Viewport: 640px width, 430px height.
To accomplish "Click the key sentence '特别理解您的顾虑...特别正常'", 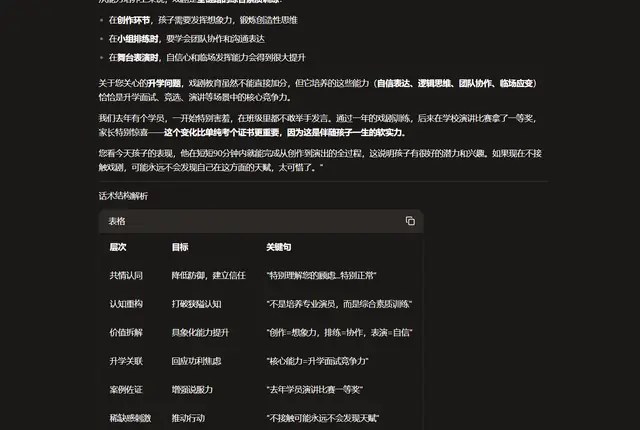I will point(321,276).
